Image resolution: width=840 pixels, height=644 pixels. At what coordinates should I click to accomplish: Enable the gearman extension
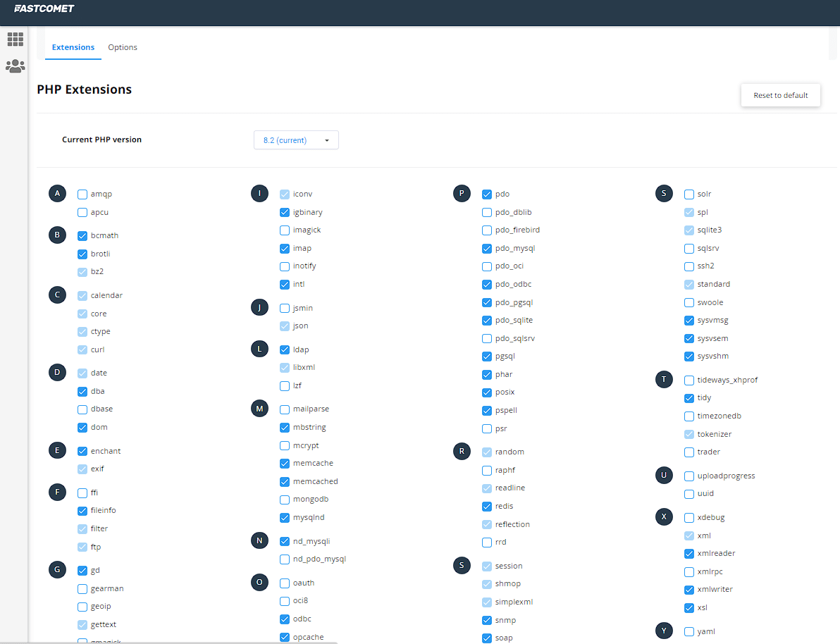click(82, 589)
